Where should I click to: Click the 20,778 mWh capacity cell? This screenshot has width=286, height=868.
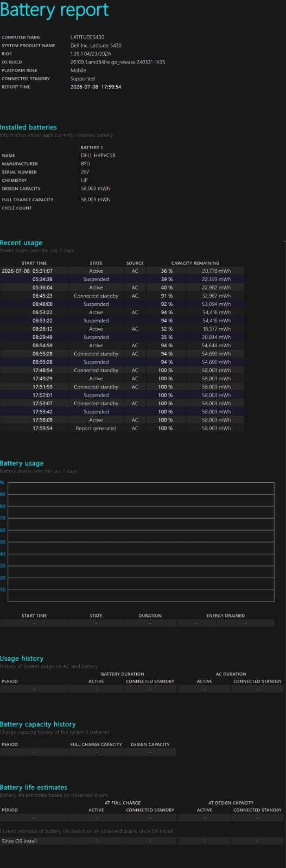217,271
